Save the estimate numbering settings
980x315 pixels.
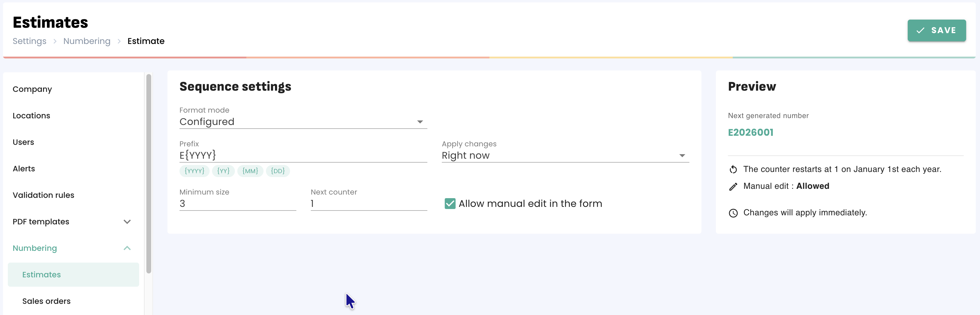(x=937, y=30)
